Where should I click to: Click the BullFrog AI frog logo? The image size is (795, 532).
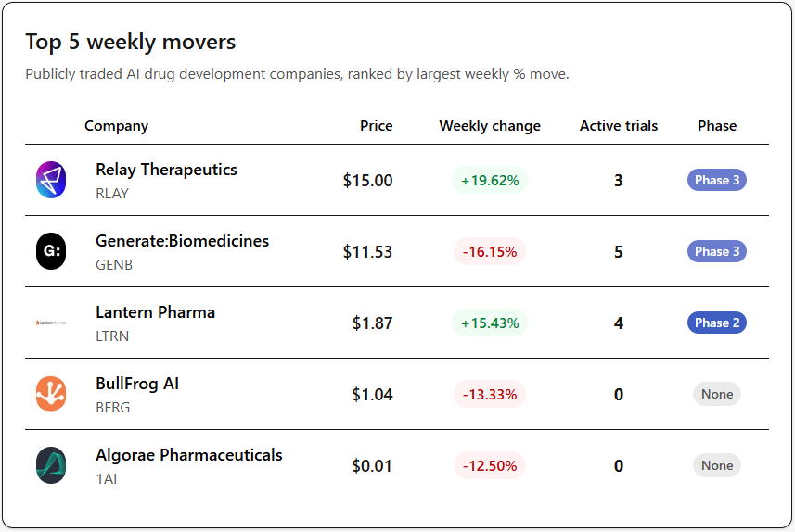(x=51, y=395)
